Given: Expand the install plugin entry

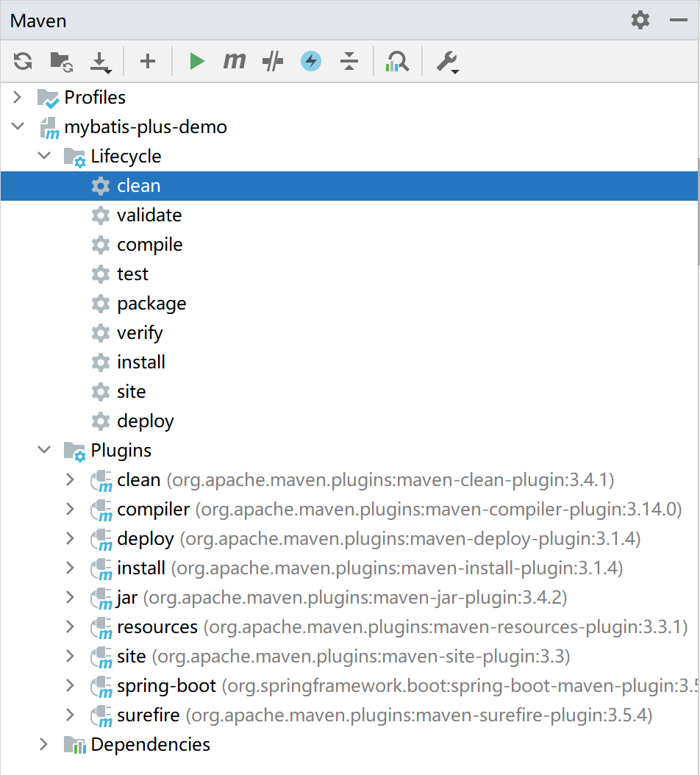Looking at the screenshot, I should coord(70,568).
